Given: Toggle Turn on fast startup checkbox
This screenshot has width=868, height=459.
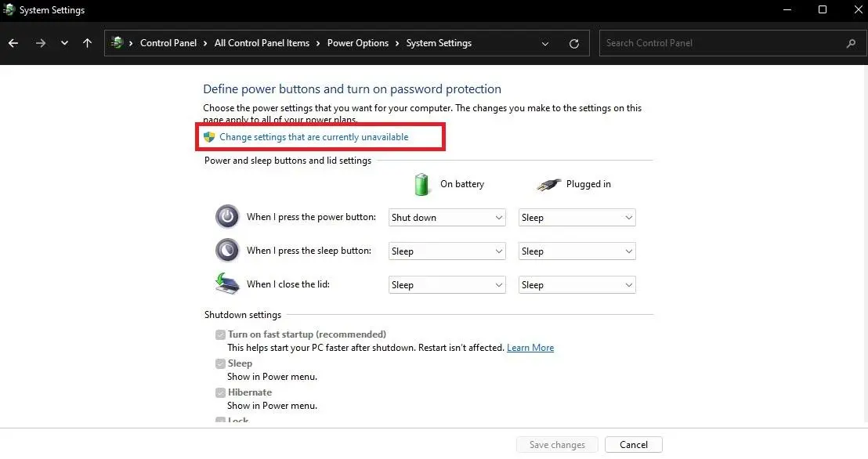Looking at the screenshot, I should (220, 334).
